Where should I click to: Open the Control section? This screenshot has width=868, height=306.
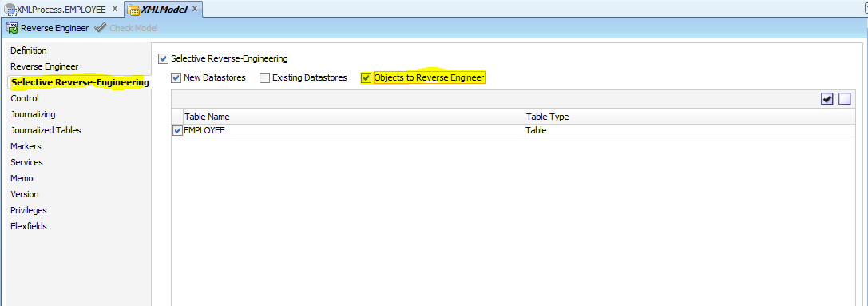(x=25, y=99)
